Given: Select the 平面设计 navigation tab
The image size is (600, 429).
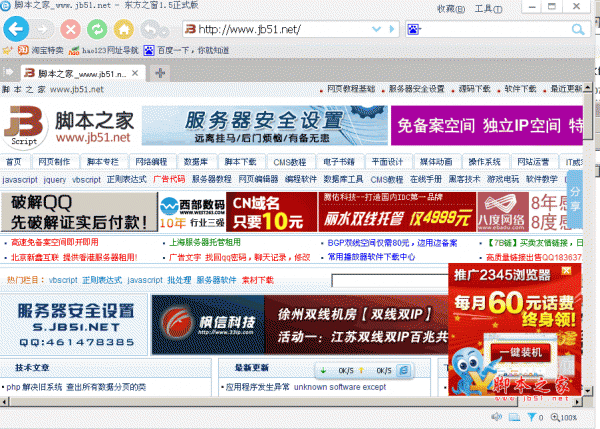Looking at the screenshot, I should tap(387, 162).
